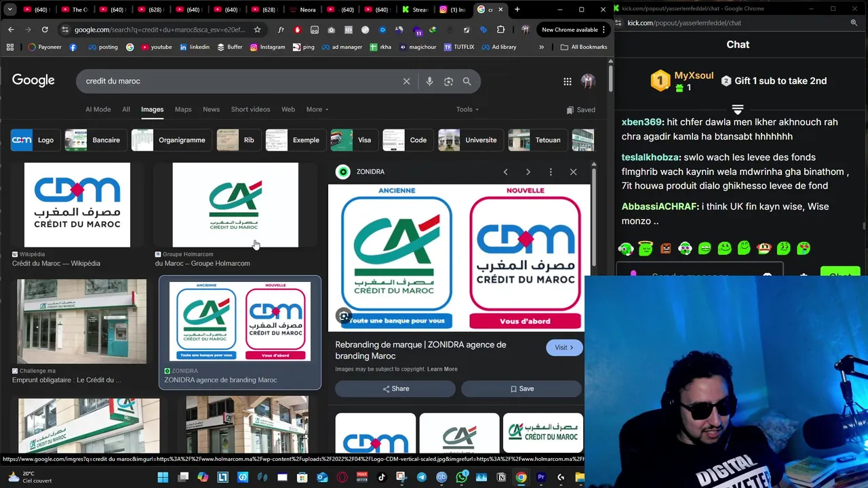Go back to the previous page
This screenshot has height=488, width=868.
(11, 30)
